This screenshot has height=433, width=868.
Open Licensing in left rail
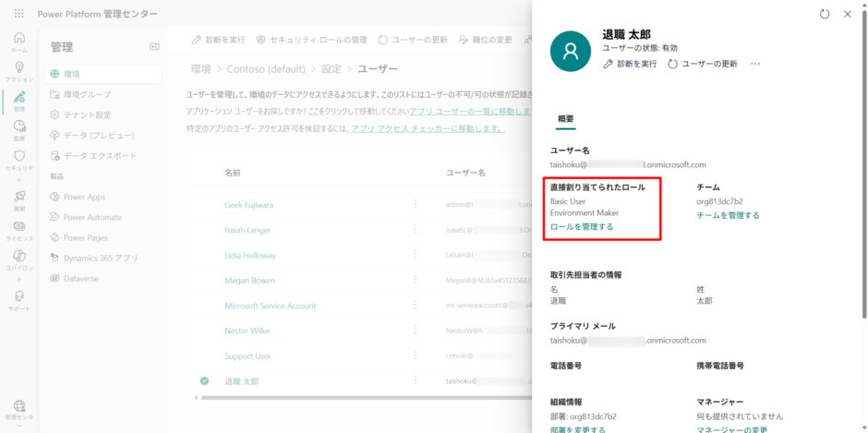point(18,230)
